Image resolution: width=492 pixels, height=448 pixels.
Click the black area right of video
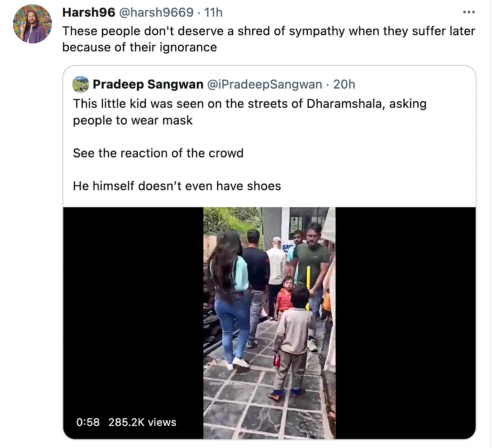405,323
